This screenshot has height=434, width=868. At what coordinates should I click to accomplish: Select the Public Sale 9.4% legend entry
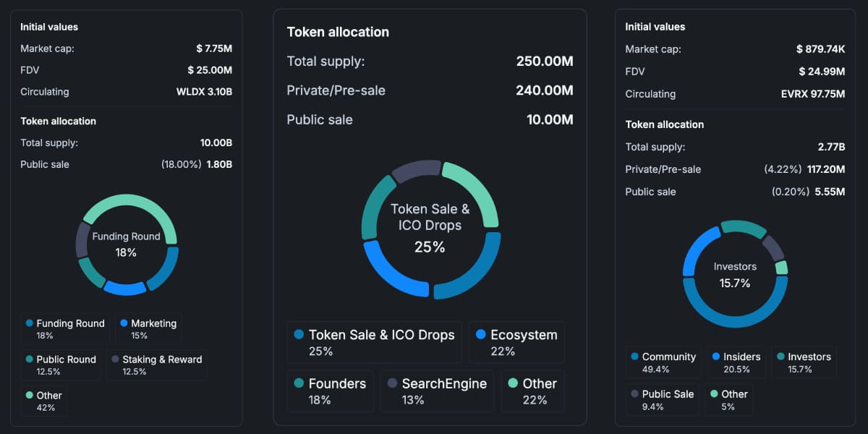662,400
